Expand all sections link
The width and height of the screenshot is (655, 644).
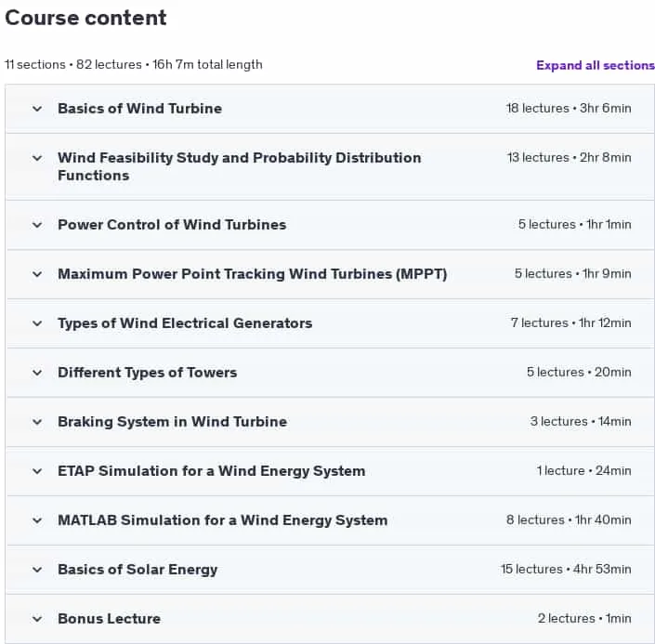[596, 65]
